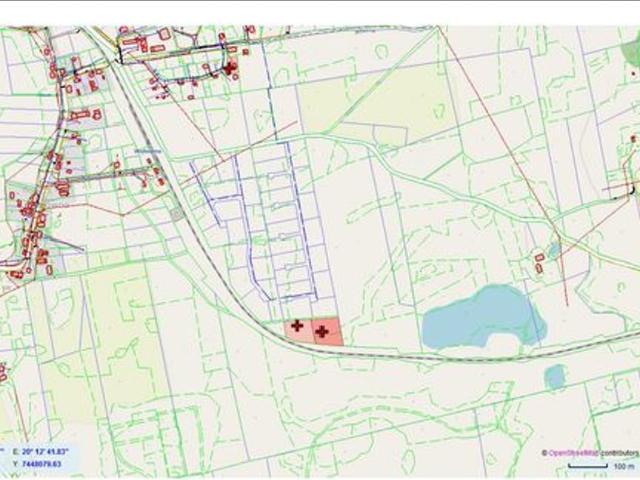Click red building outlines northeast of the lake
This screenshot has height=480, width=640.
point(540,263)
